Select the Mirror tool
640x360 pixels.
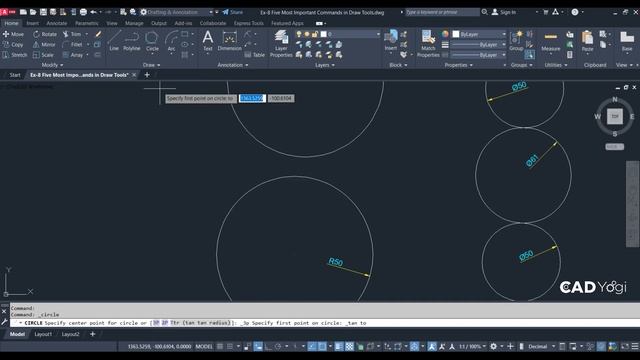(44, 44)
